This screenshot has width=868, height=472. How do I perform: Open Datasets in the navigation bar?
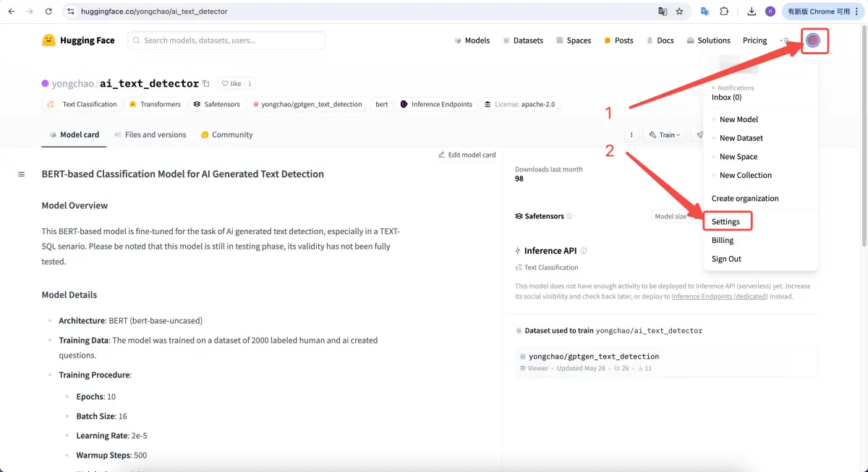click(523, 40)
